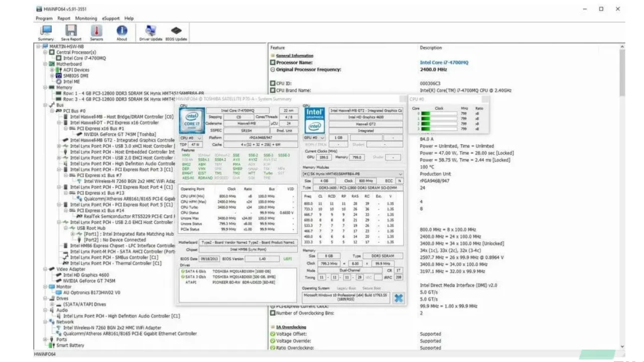The height and width of the screenshot is (362, 644).
Task: Click the Memory Row: 1 module icon
Action: pos(59,94)
